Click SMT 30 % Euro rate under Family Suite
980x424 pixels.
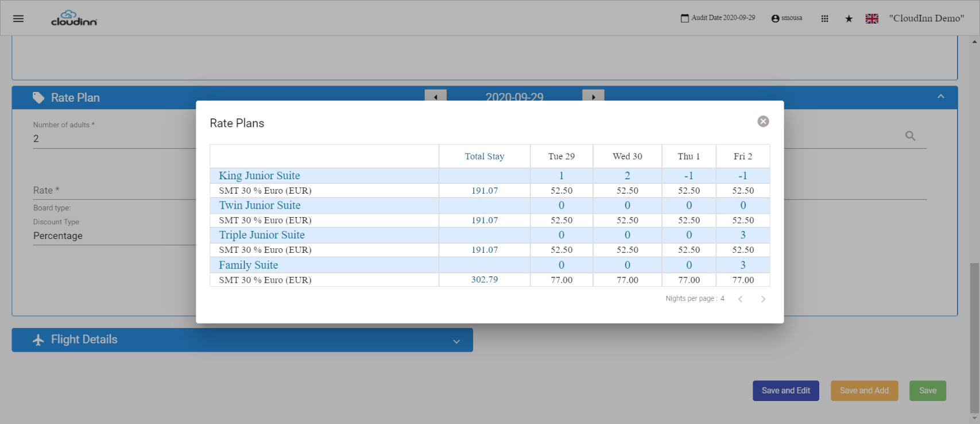pos(265,280)
